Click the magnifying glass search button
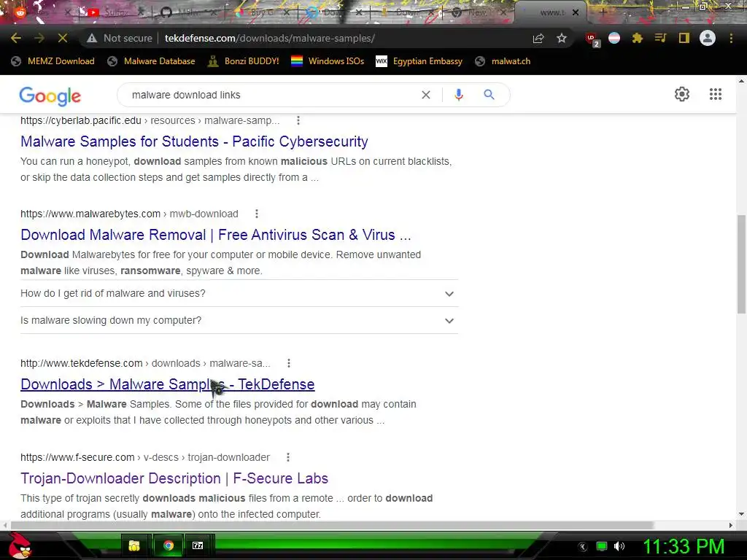The width and height of the screenshot is (747, 560). pos(489,94)
